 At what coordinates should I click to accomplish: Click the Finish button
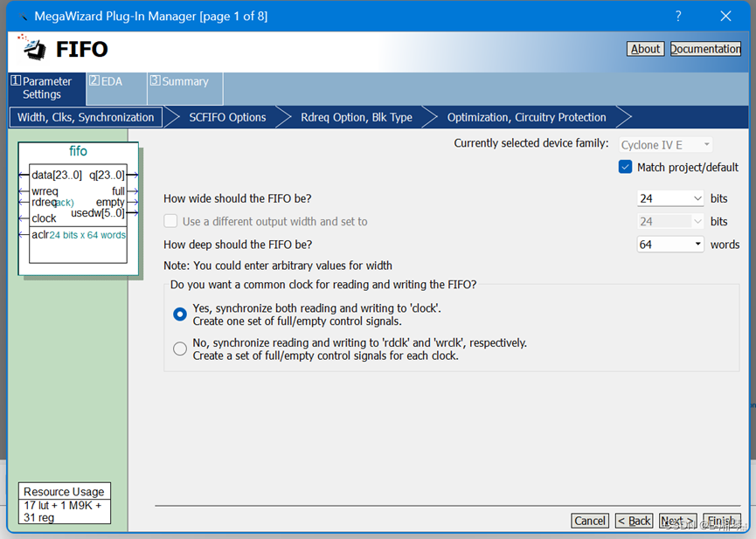722,521
